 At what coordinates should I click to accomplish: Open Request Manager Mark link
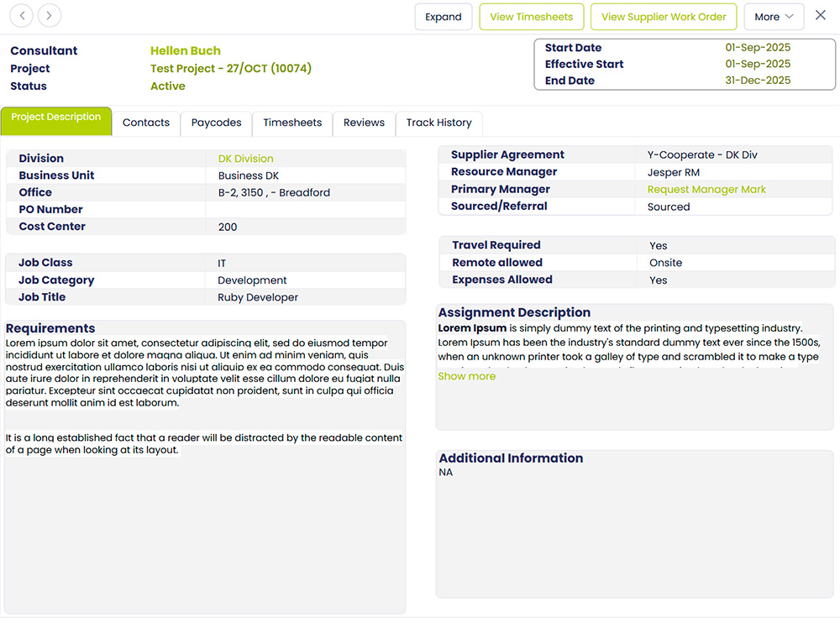pyautogui.click(x=706, y=190)
